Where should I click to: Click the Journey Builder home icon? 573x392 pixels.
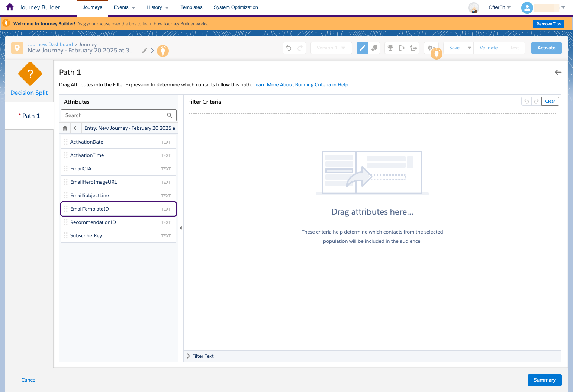(10, 7)
